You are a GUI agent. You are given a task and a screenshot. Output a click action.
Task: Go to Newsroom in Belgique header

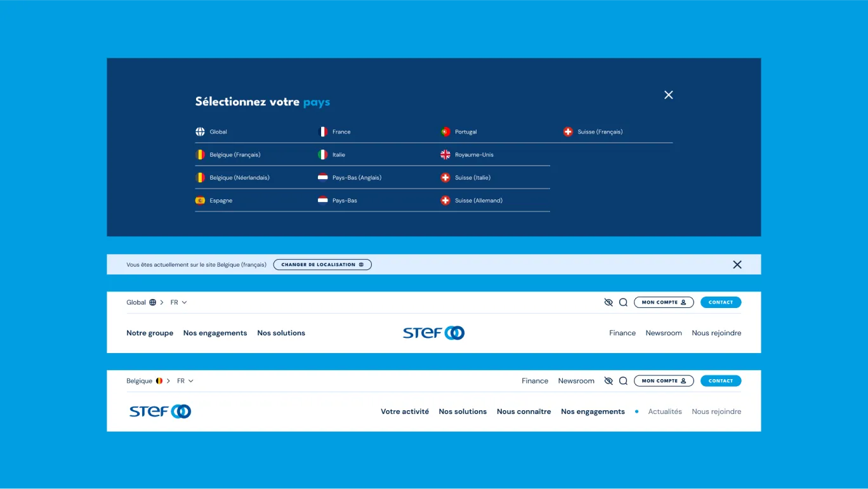click(x=576, y=381)
